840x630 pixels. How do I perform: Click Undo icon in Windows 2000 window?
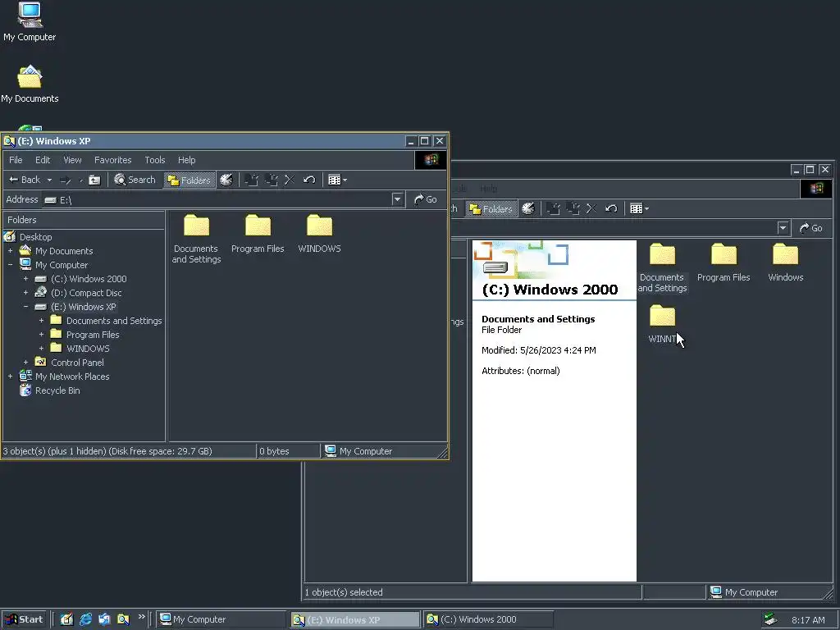611,209
